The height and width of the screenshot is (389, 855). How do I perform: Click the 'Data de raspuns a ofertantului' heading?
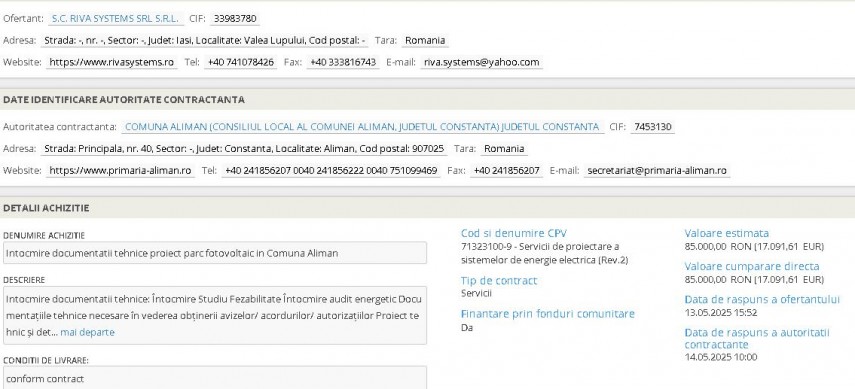(762, 300)
